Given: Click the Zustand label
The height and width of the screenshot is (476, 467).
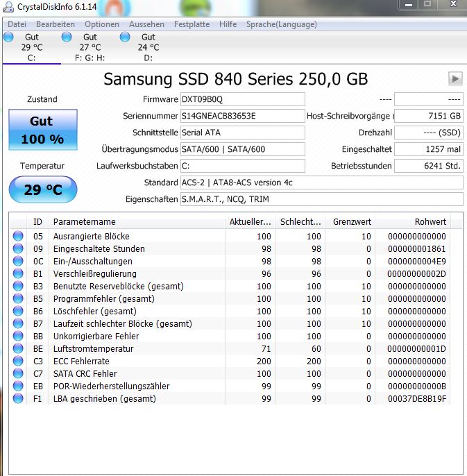Looking at the screenshot, I should [x=42, y=99].
